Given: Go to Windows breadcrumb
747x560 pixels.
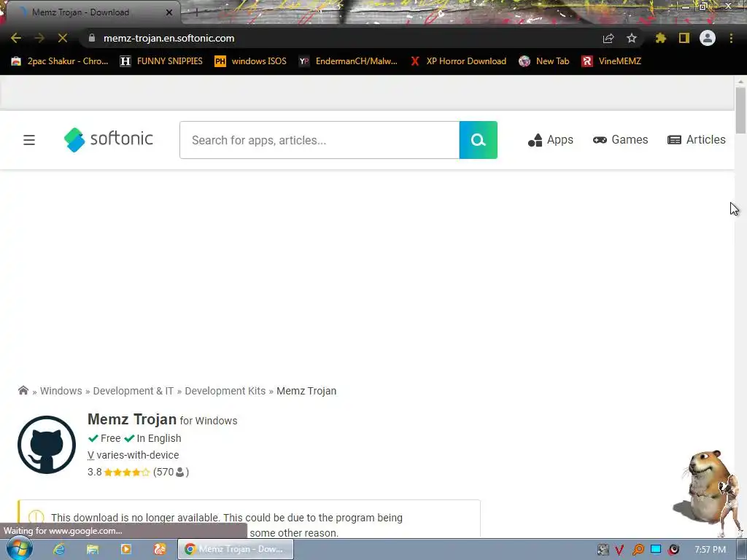Looking at the screenshot, I should pyautogui.click(x=61, y=391).
